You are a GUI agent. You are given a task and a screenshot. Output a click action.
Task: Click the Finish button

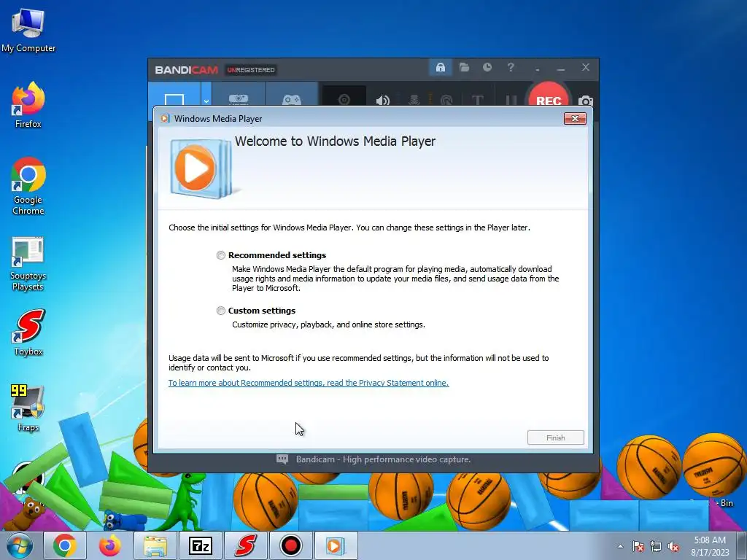(x=555, y=437)
